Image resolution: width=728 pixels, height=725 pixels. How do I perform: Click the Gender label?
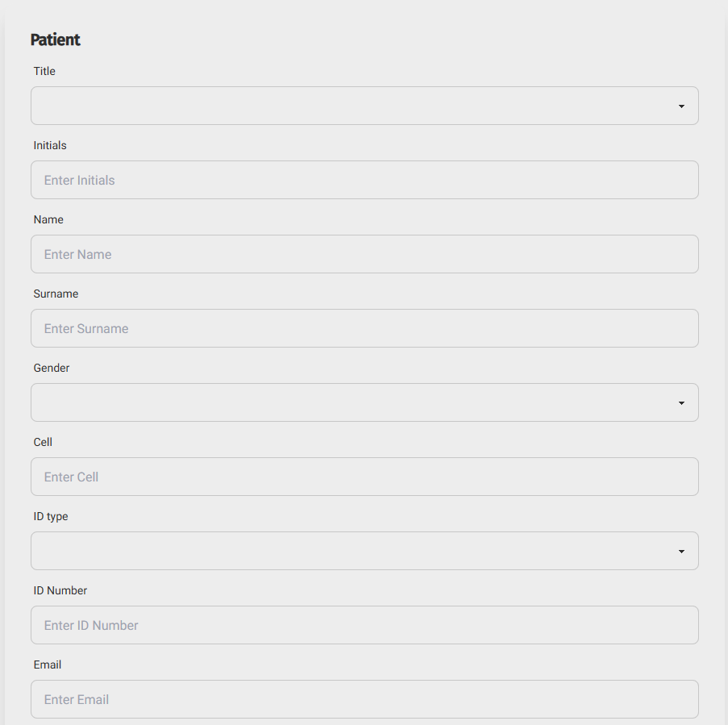[x=51, y=368]
